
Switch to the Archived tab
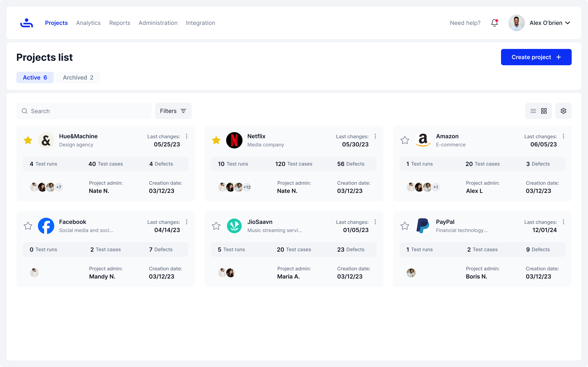pos(78,77)
